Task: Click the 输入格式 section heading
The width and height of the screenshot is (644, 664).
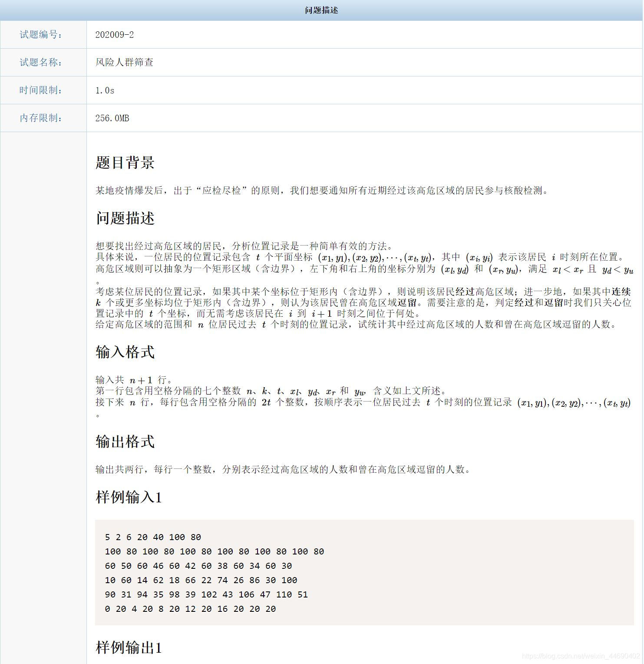Action: (125, 353)
